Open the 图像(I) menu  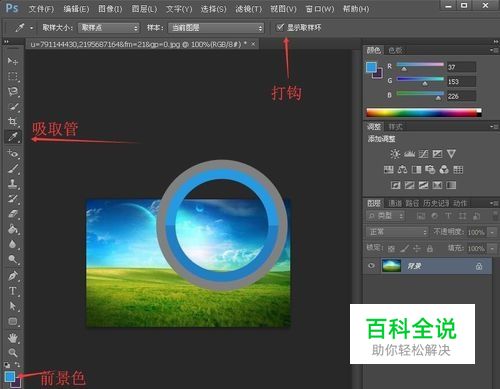pos(110,9)
